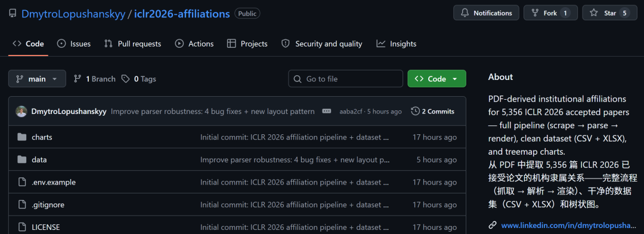This screenshot has height=234, width=644.
Task: Open the Actions tab
Action: coord(194,44)
